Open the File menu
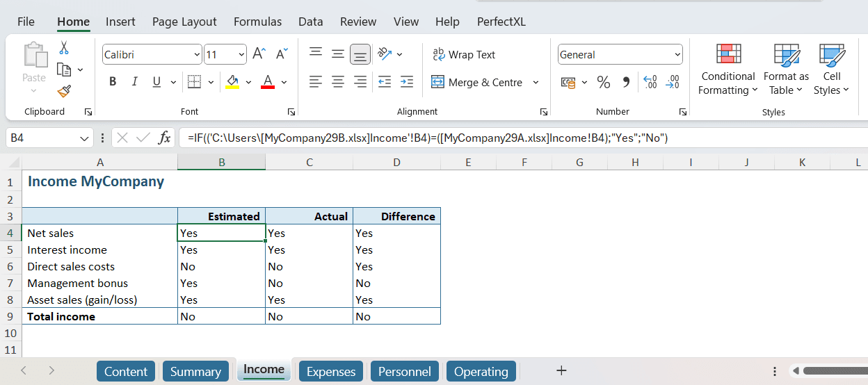 pos(26,22)
